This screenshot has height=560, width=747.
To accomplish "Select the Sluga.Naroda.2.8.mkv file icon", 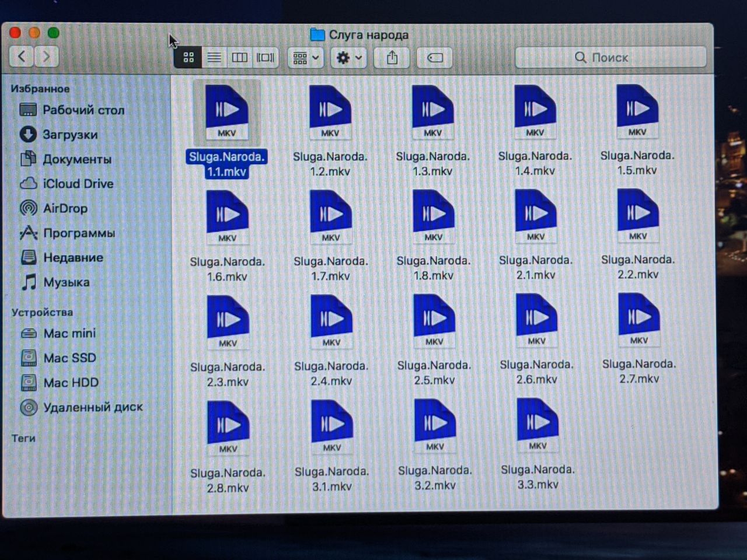I will coord(228,428).
